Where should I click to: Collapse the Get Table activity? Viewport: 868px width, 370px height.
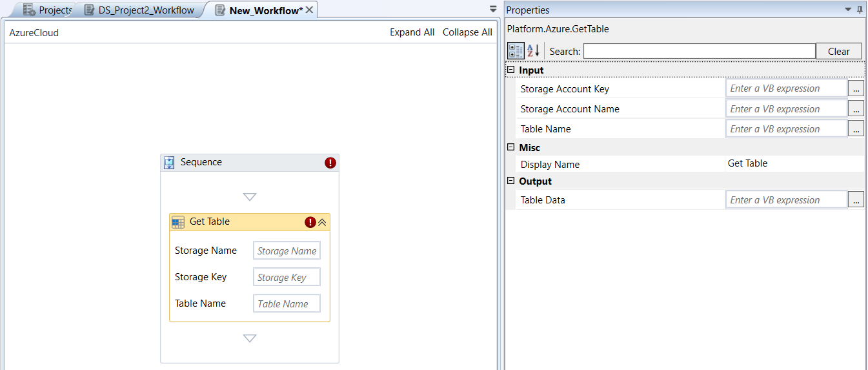coord(322,222)
